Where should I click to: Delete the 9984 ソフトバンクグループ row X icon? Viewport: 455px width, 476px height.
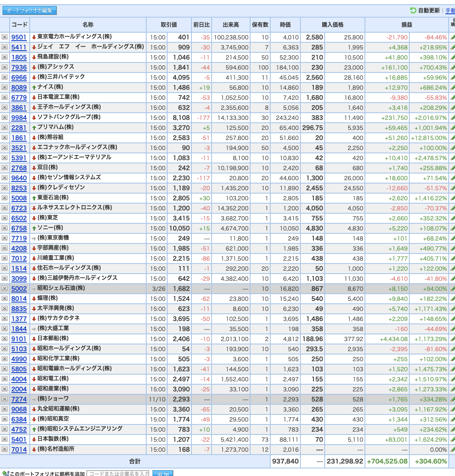pos(5,117)
